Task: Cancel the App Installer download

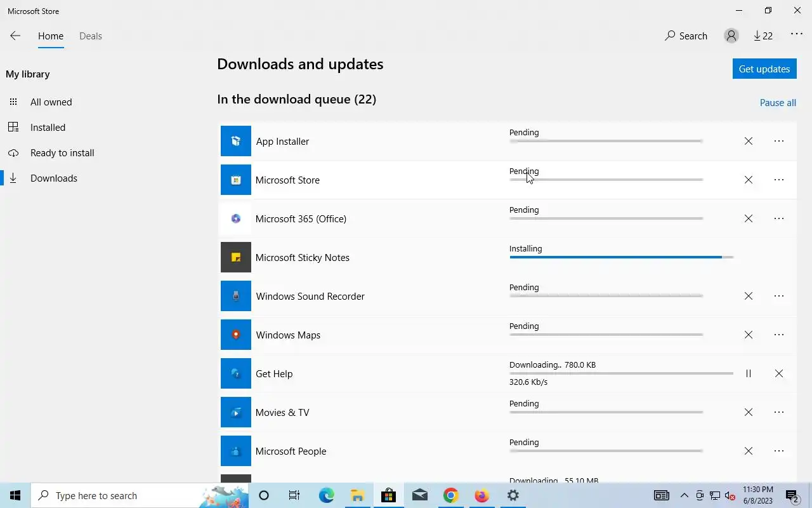Action: click(x=749, y=141)
